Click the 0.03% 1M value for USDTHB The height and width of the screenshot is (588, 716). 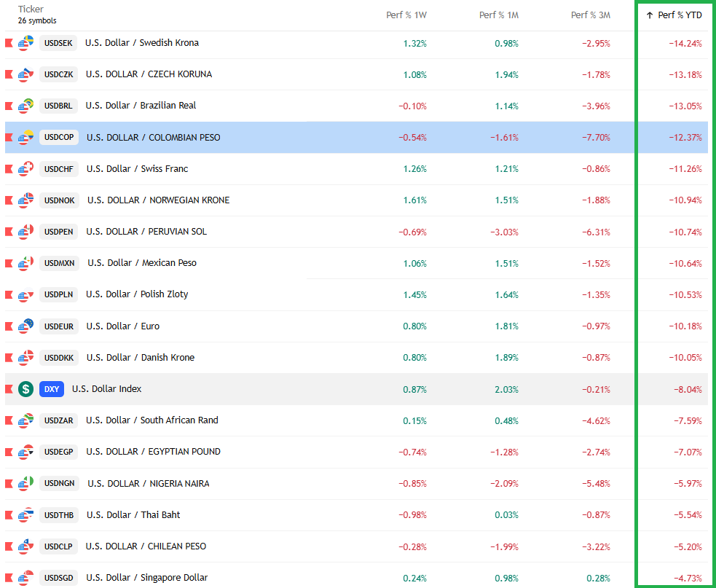[506, 515]
